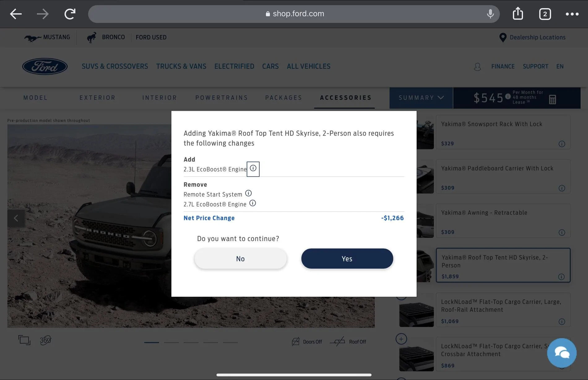Add the LockNLoad Crossbar Attachment carrier via plus

[401, 339]
